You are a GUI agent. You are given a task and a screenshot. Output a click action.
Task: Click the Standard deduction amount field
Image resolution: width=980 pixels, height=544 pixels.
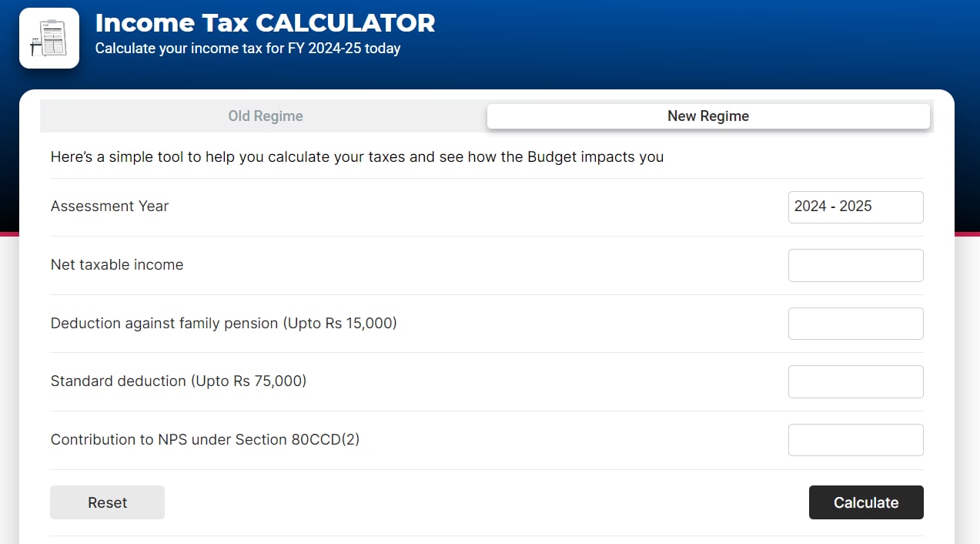[x=855, y=381]
